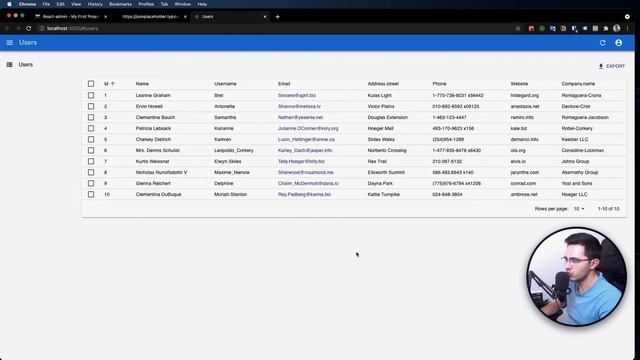The width and height of the screenshot is (640, 360).
Task: Open the email link Sincere@april.biz
Action: pos(297,95)
